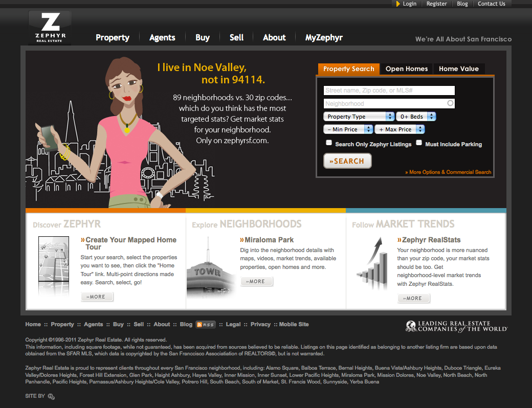Click the tower image under Explore Neighborhoods

[x=209, y=271]
